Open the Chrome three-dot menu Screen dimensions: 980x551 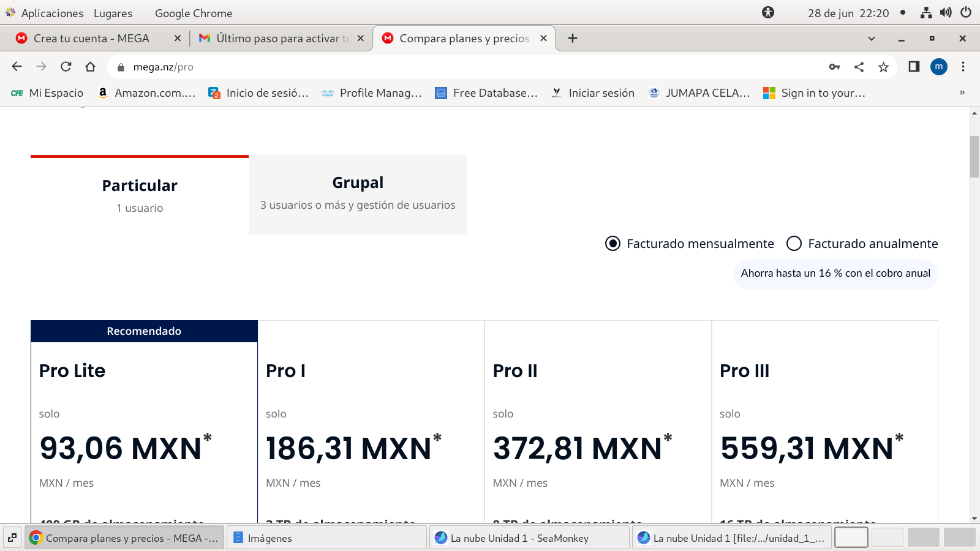(963, 67)
